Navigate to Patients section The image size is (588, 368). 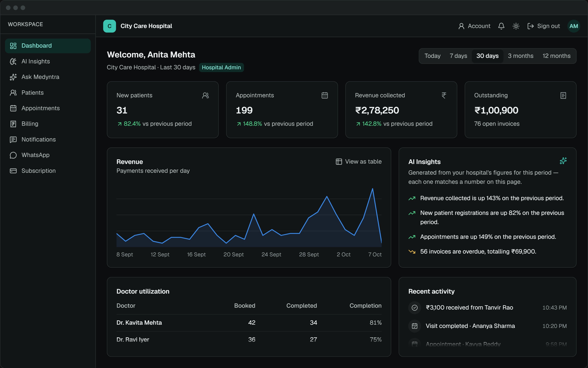[x=48, y=93]
